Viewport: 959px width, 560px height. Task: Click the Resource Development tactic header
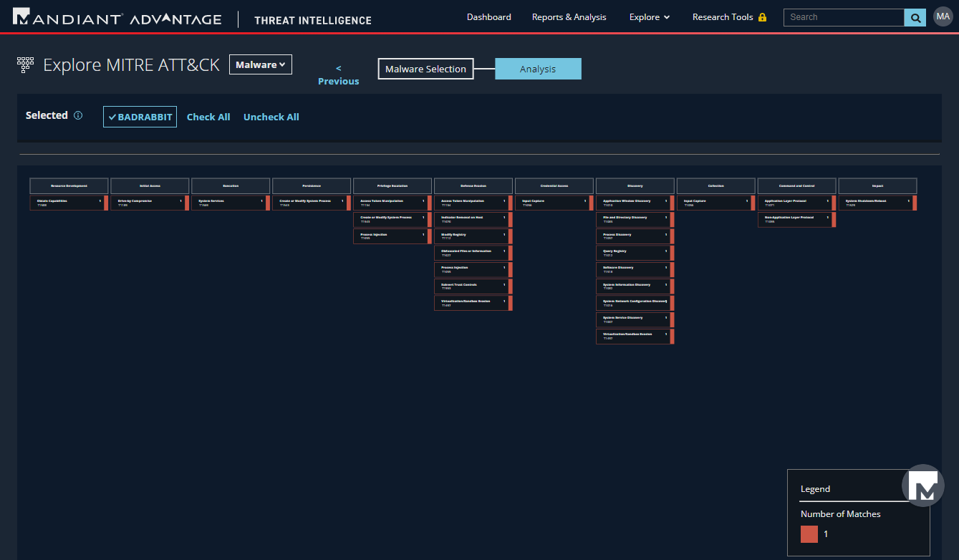point(69,185)
